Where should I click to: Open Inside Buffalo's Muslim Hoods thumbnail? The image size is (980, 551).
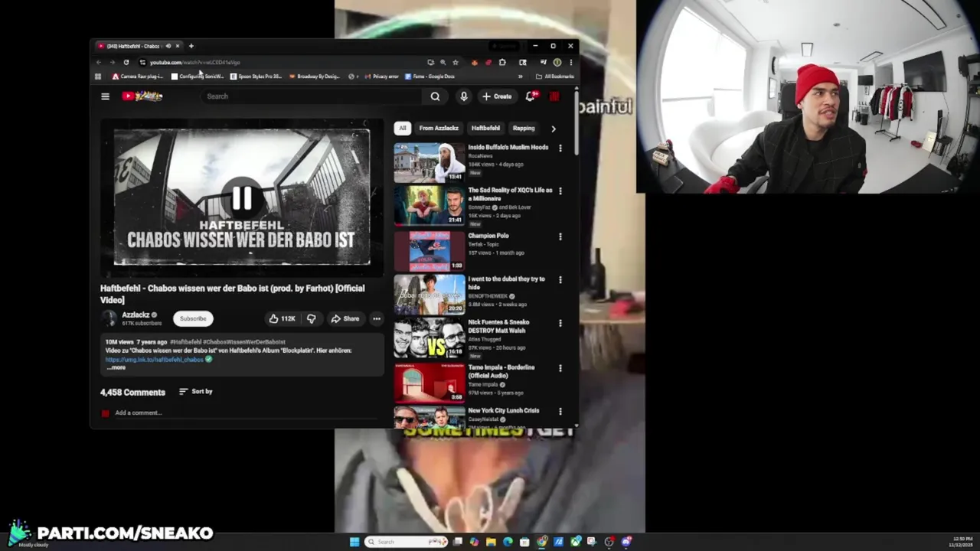coord(430,162)
